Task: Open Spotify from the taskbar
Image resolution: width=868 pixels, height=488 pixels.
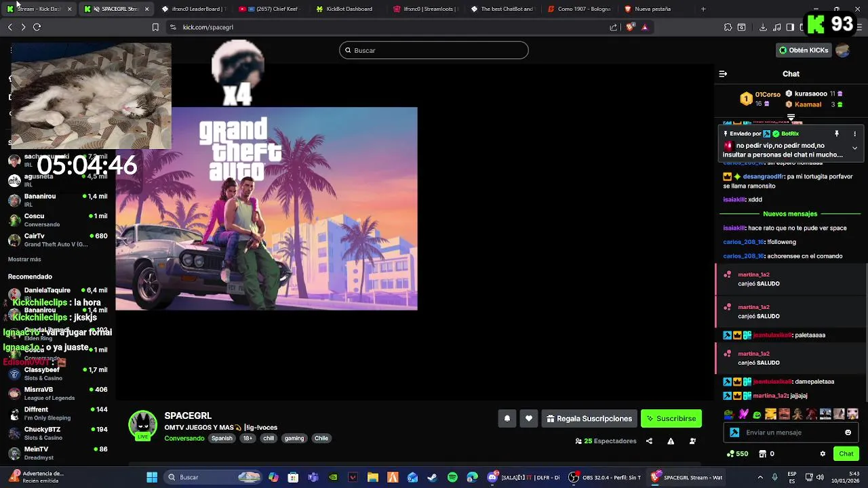Action: 452,477
